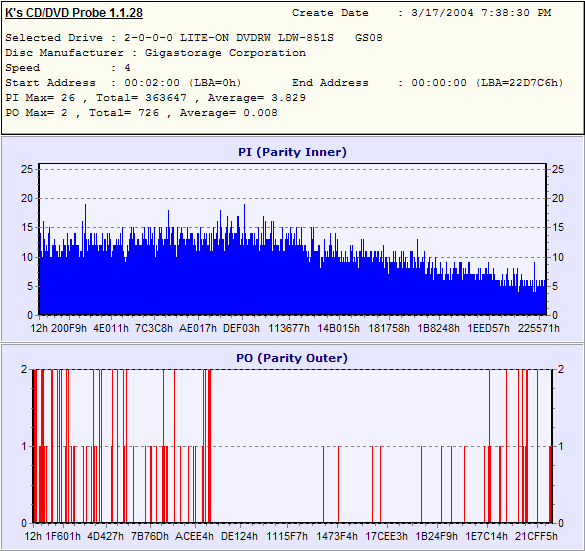Click the Speed : 4 line
This screenshot has width=585, height=551.
pyautogui.click(x=68, y=68)
